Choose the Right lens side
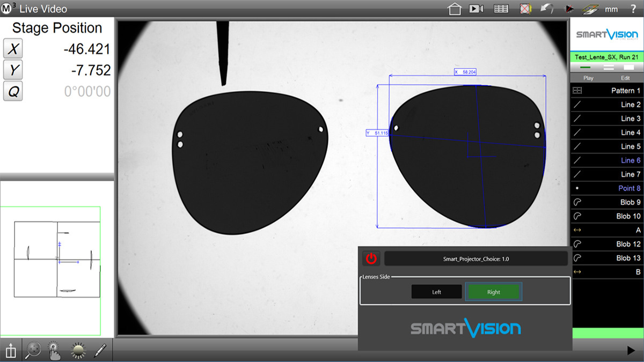This screenshot has width=644, height=362. pyautogui.click(x=494, y=292)
